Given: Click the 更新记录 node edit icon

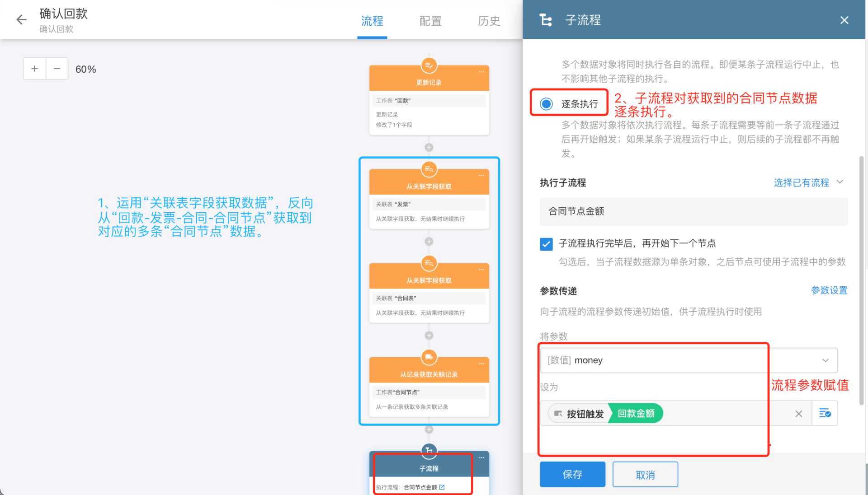Looking at the screenshot, I should [x=429, y=66].
